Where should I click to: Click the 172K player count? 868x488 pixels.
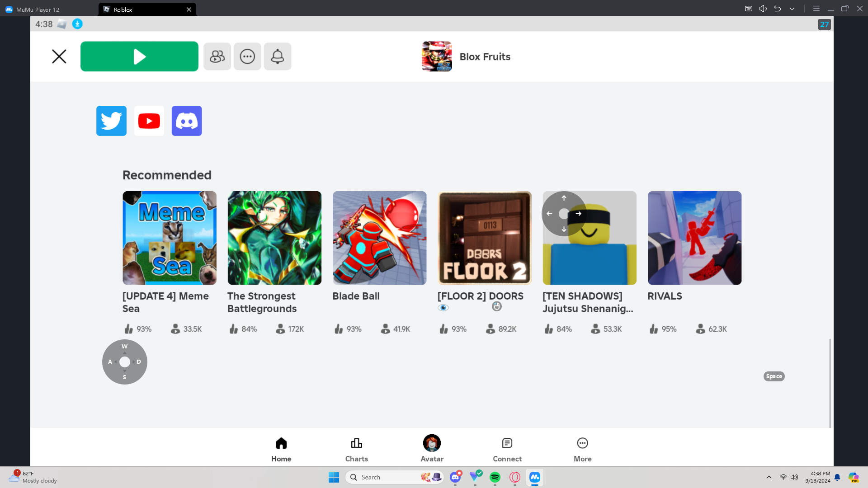point(290,329)
